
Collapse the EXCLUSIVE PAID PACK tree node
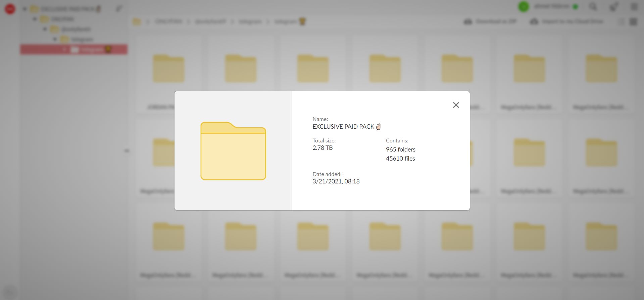pyautogui.click(x=24, y=9)
